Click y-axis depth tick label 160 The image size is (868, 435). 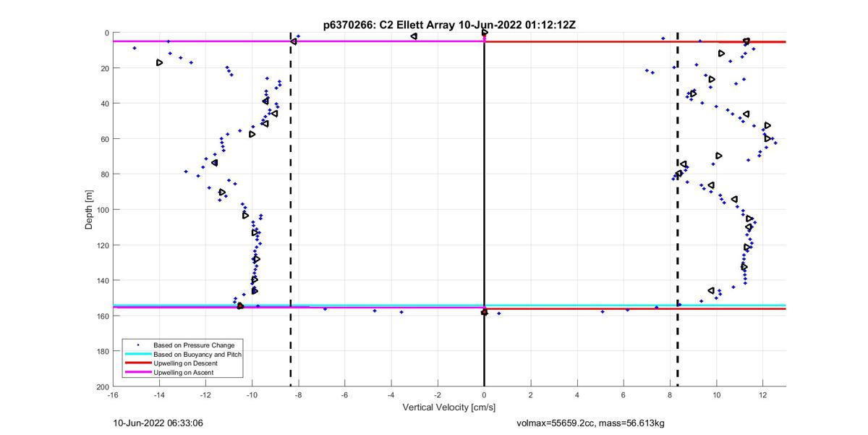coord(103,316)
